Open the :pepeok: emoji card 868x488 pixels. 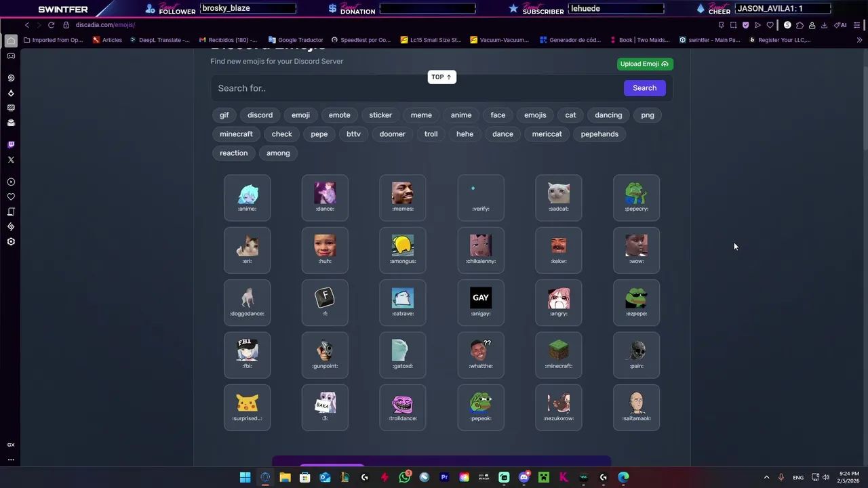coord(481,407)
